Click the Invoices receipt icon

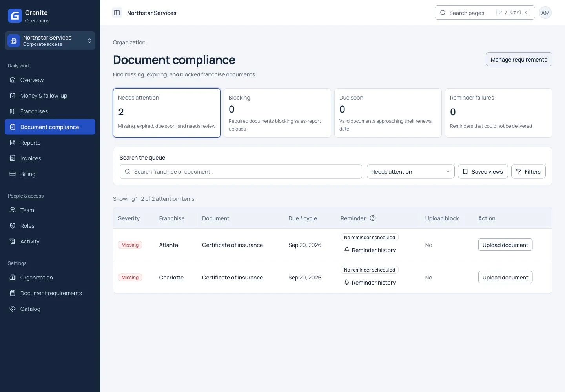(x=13, y=158)
